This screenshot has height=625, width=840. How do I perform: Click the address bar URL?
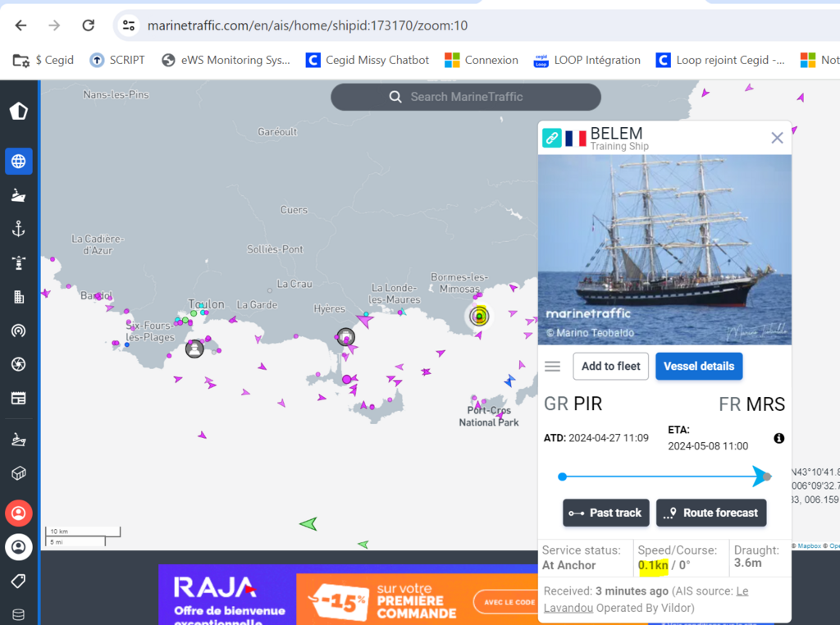pyautogui.click(x=308, y=25)
